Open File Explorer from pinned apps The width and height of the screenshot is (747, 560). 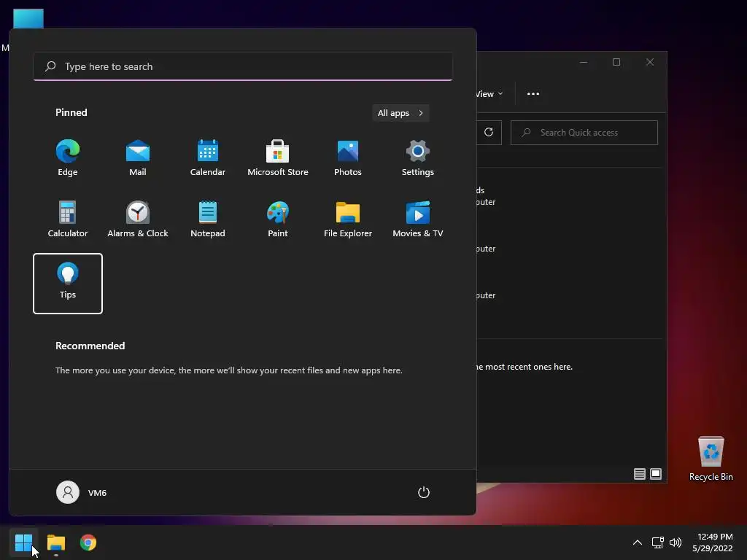click(x=348, y=219)
